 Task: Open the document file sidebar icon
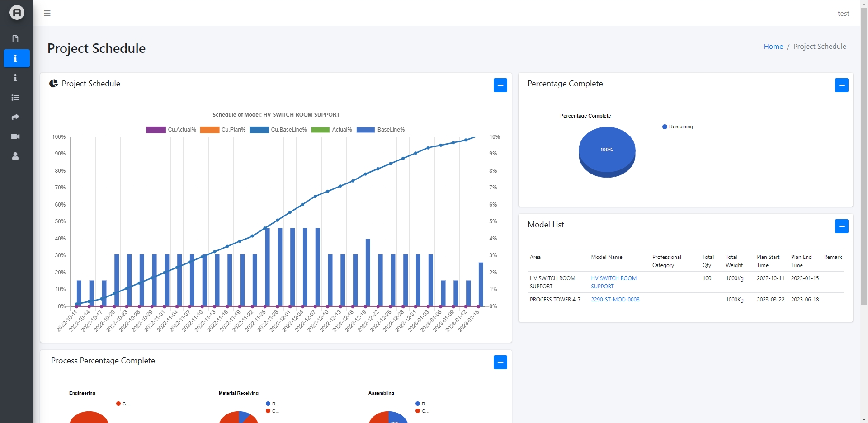pyautogui.click(x=15, y=39)
